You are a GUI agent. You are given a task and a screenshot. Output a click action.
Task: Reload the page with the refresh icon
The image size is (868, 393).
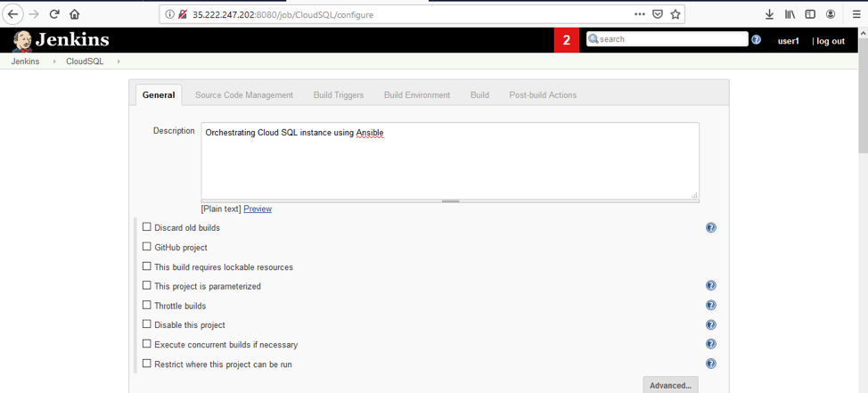coord(54,14)
